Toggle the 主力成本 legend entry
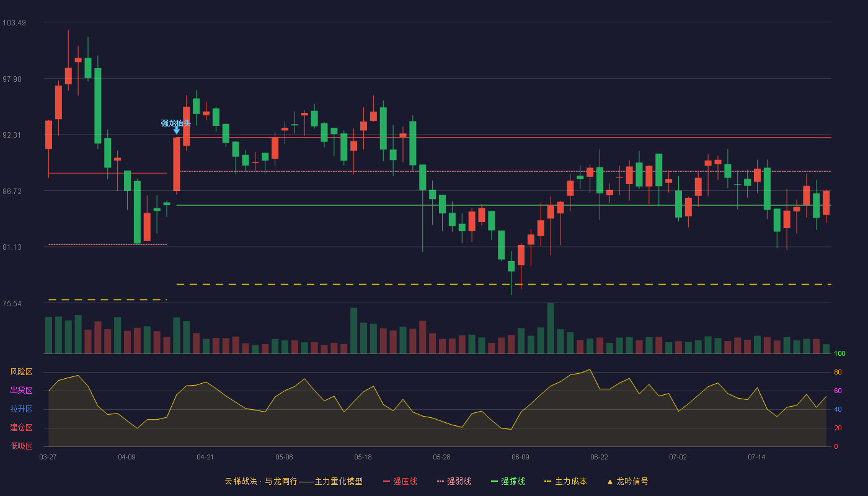Viewport: 868px width, 496px height. pyautogui.click(x=565, y=481)
